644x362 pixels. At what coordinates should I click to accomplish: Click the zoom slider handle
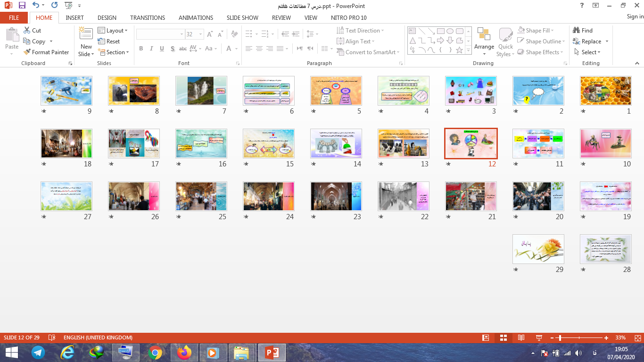pyautogui.click(x=560, y=337)
